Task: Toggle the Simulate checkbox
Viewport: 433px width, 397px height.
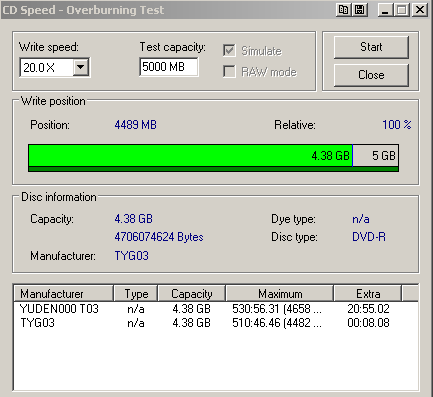Action: [x=229, y=51]
